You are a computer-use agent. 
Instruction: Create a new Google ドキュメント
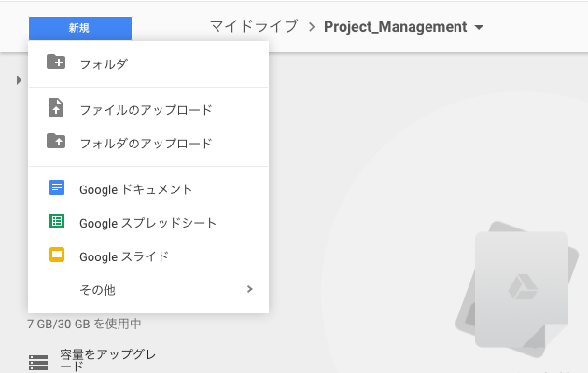(x=148, y=189)
